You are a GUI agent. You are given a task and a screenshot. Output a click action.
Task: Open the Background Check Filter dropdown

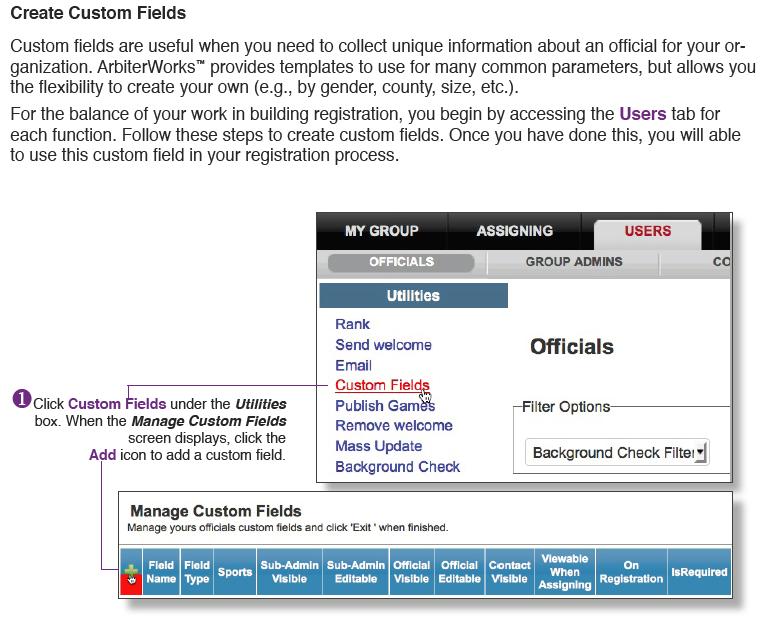click(617, 453)
